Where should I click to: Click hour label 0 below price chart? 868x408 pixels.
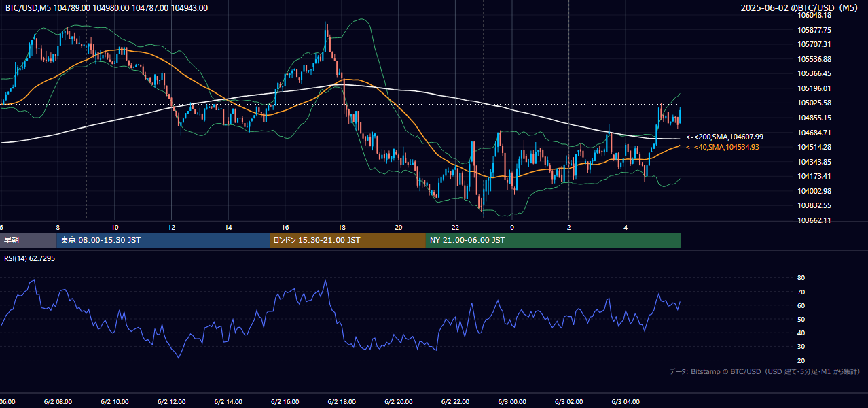[512, 227]
